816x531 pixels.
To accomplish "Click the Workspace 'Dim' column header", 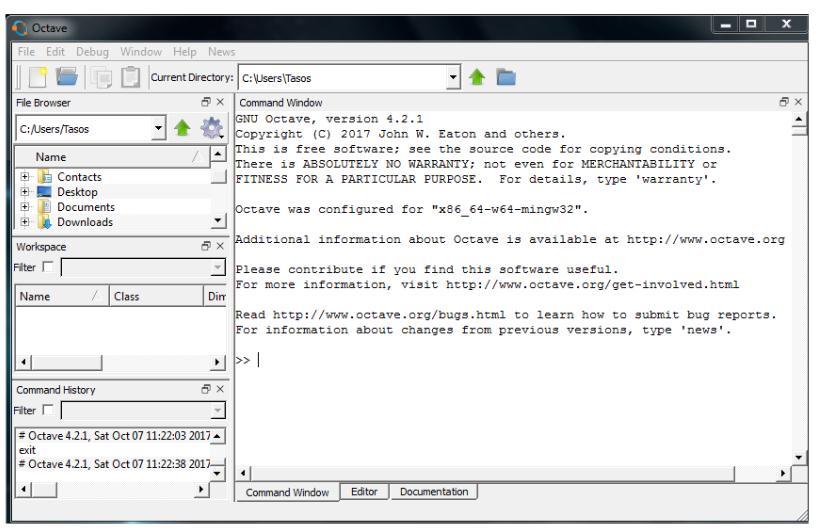I will [x=216, y=296].
